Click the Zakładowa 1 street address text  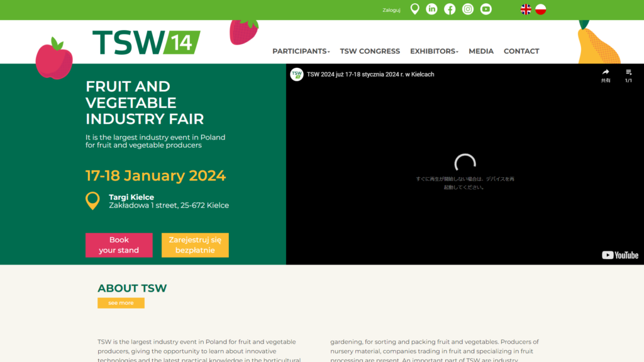coord(169,206)
